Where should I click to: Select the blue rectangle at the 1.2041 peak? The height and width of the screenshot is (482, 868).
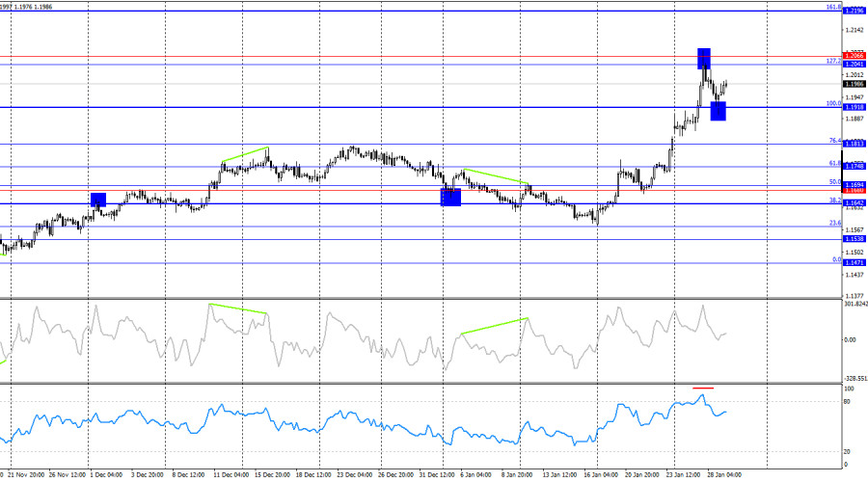click(704, 59)
